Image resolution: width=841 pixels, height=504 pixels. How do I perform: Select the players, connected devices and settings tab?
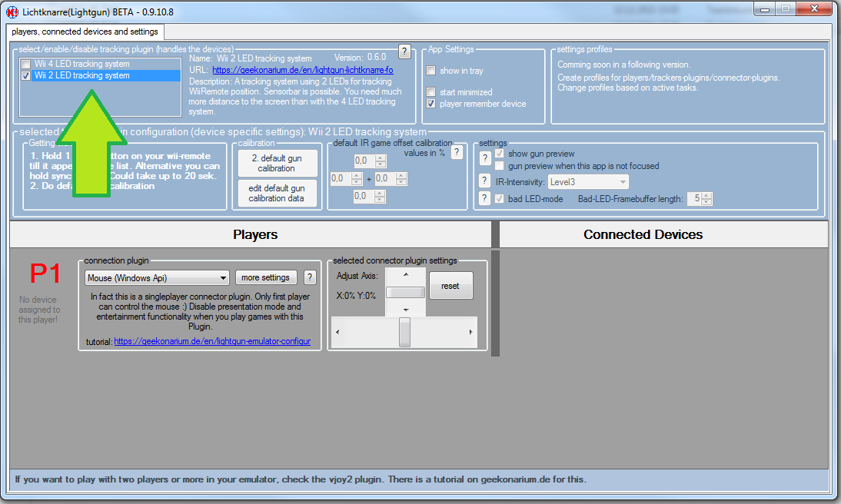point(85,31)
